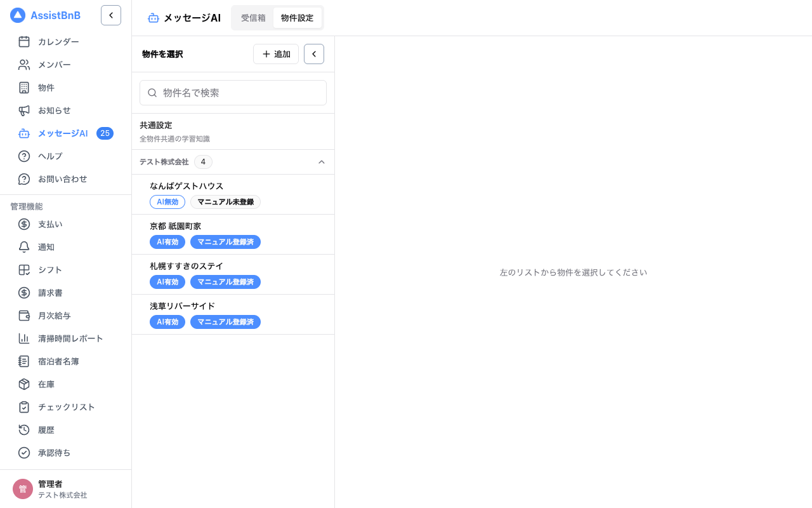Click the 清掃時間レポート chart icon
812x508 pixels.
[x=24, y=338]
